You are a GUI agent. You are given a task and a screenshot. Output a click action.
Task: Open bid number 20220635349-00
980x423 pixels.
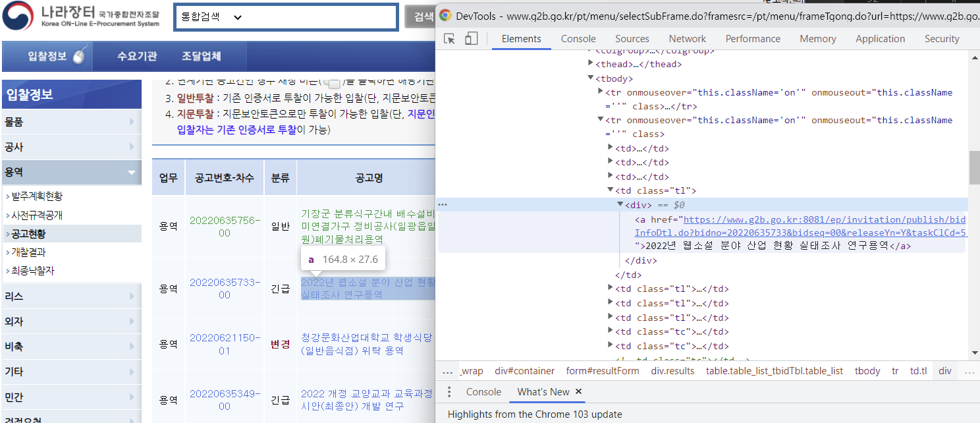pos(225,400)
